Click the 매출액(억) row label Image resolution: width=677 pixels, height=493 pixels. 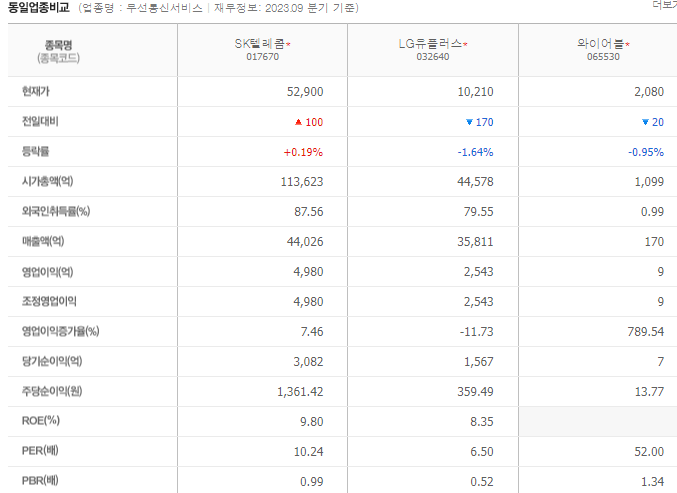[x=43, y=241]
